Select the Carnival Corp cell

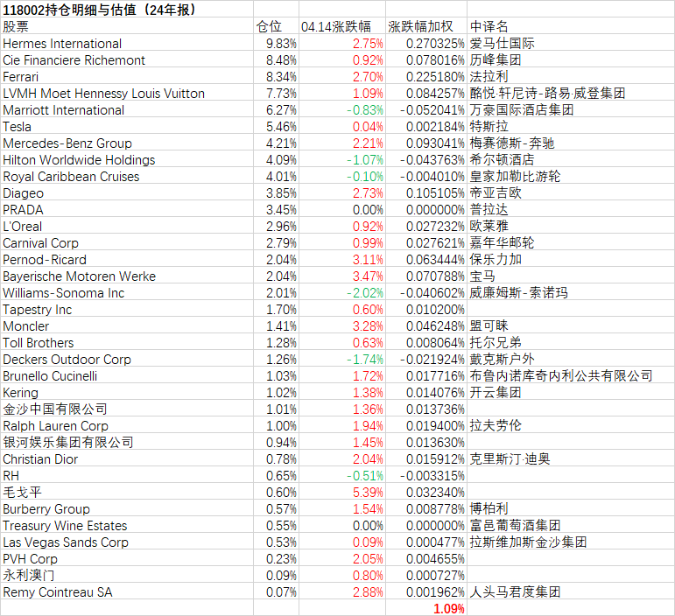[x=127, y=242]
